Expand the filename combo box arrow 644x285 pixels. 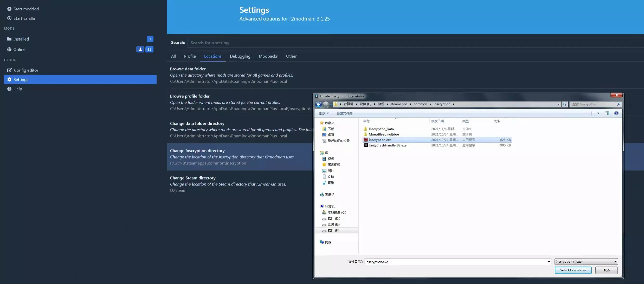pos(549,262)
